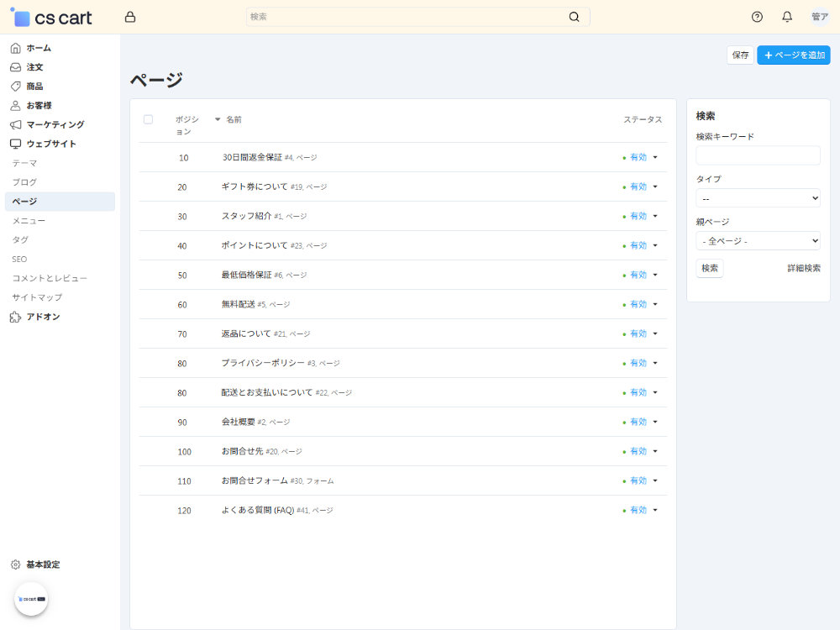Click the アドオン puzzle icon
The image size is (840, 630).
[15, 317]
